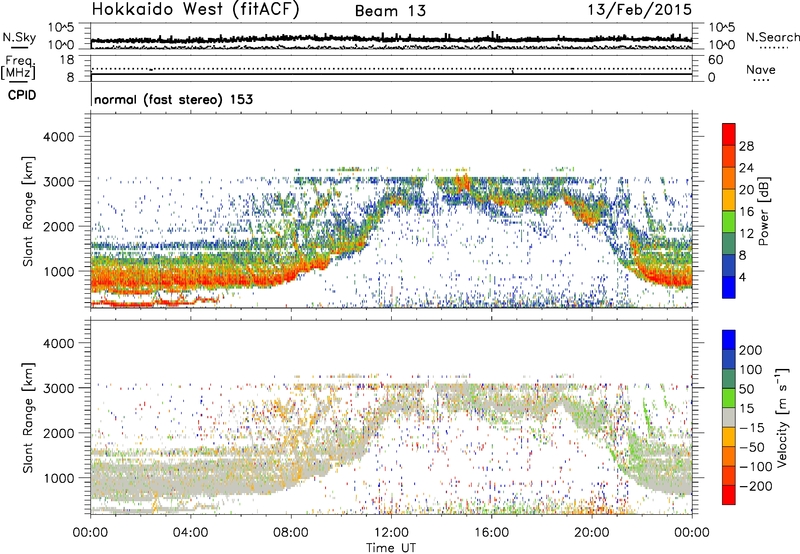Click the '04:00' time tick label
The height and width of the screenshot is (554, 800).
click(191, 533)
